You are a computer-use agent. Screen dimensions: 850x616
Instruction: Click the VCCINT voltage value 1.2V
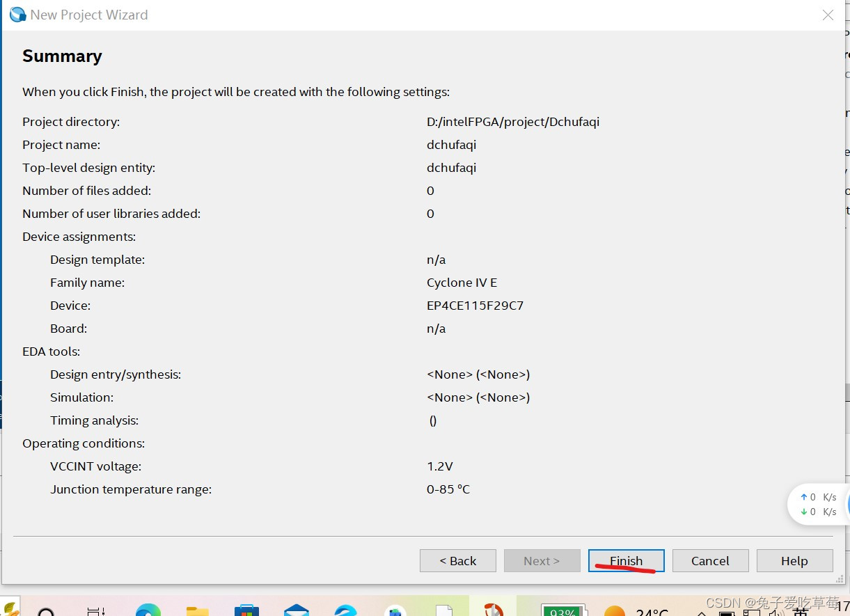(x=440, y=466)
